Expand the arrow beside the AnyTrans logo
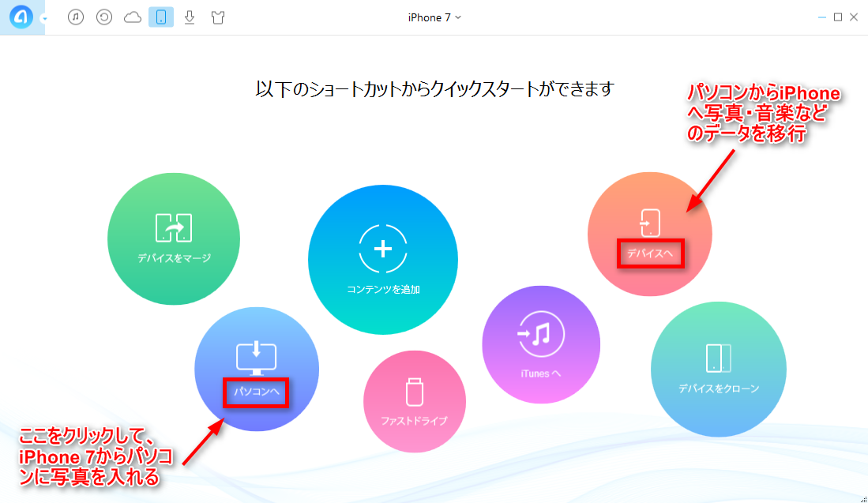Screen dimensions: 868x503 click(x=44, y=19)
